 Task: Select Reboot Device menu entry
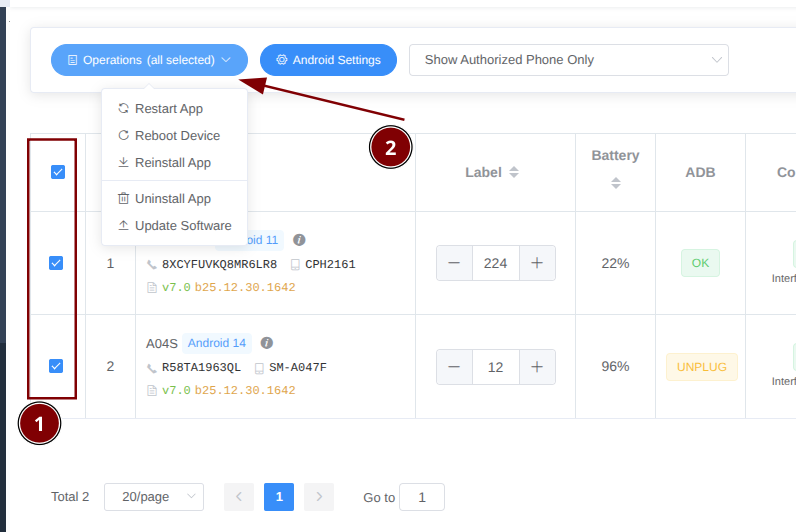(x=177, y=135)
